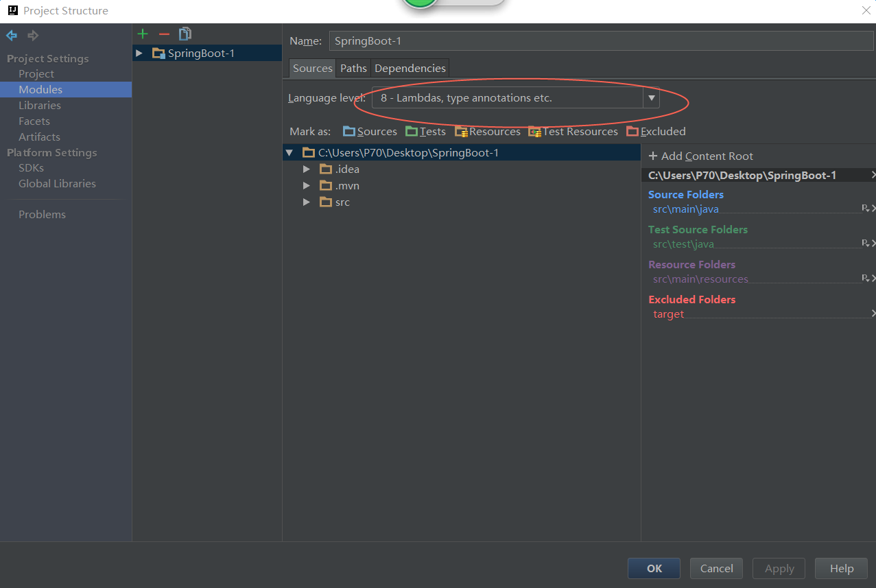Click the back navigation arrow
The width and height of the screenshot is (876, 588).
[x=12, y=35]
